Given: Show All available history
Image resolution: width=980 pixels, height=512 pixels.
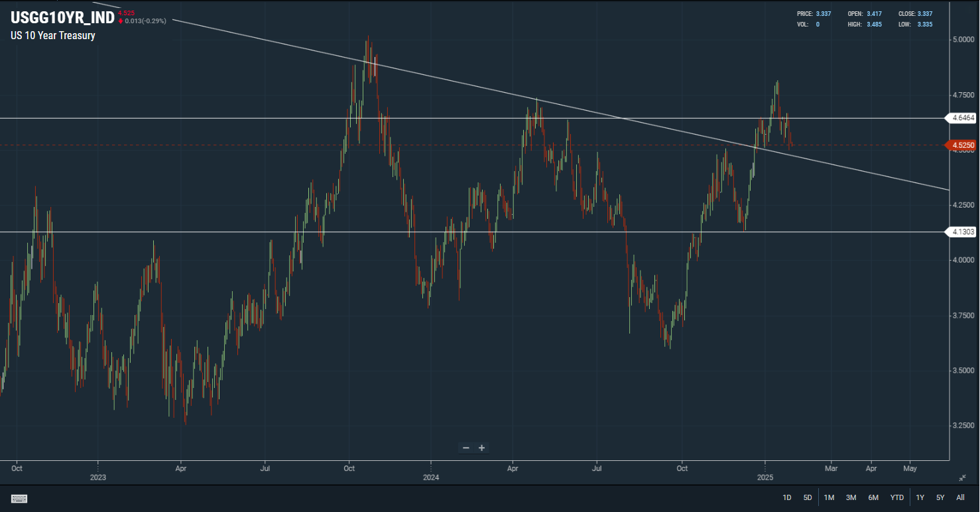Looking at the screenshot, I should point(960,497).
